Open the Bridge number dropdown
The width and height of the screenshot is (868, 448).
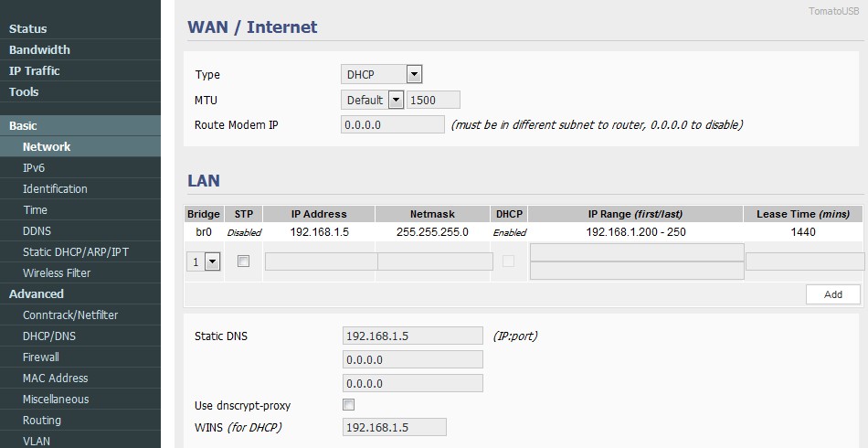[204, 261]
